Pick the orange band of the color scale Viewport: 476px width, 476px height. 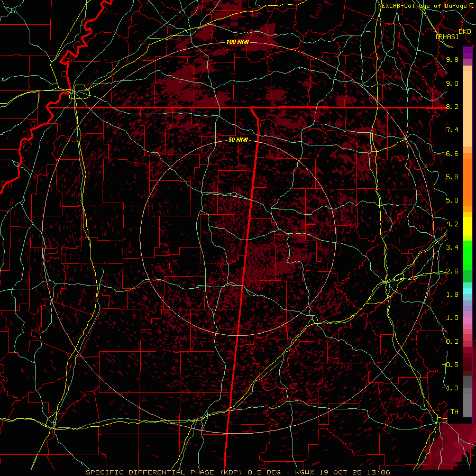point(467,182)
